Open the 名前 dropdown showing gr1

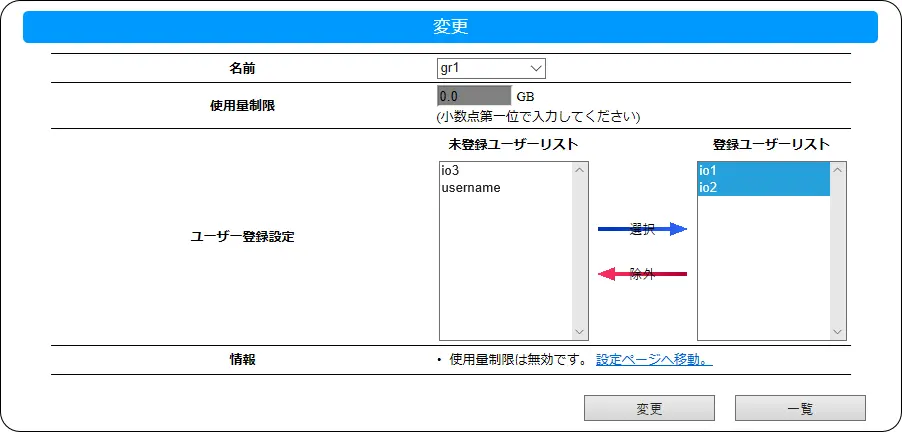(x=491, y=68)
